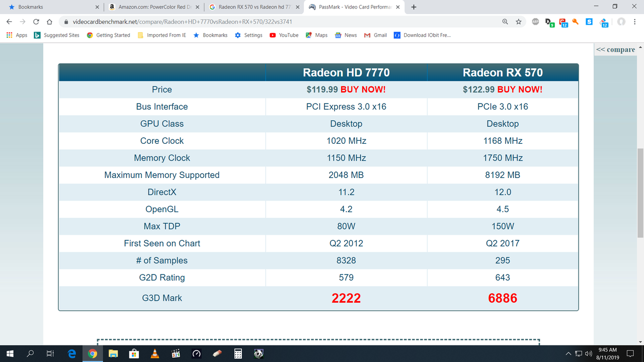Open a new tab with plus
Screen dimensions: 644x362
(414, 7)
